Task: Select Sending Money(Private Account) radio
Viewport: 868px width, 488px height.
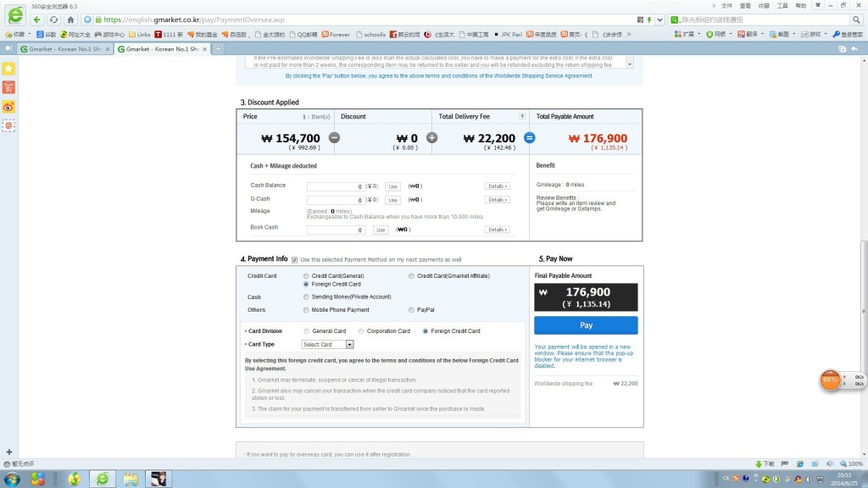Action: [x=306, y=297]
